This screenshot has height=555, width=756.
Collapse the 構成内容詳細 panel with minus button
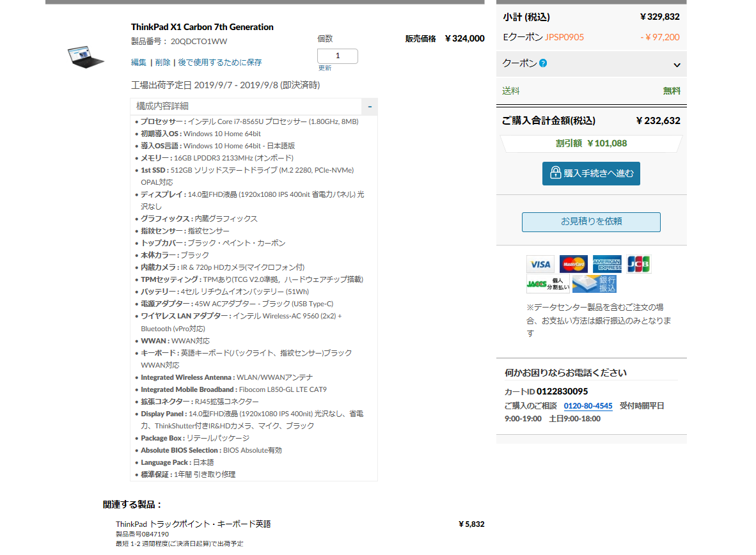point(370,107)
